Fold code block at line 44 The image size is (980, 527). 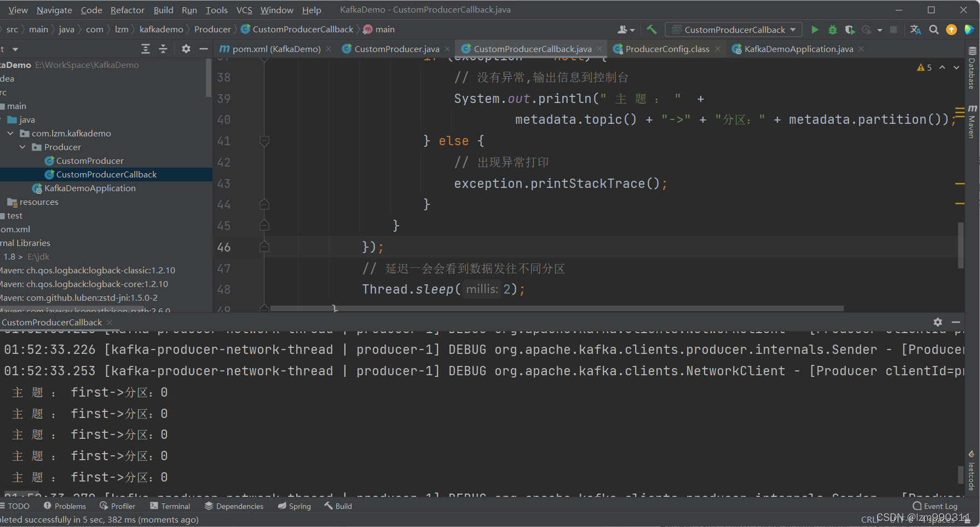pos(264,205)
